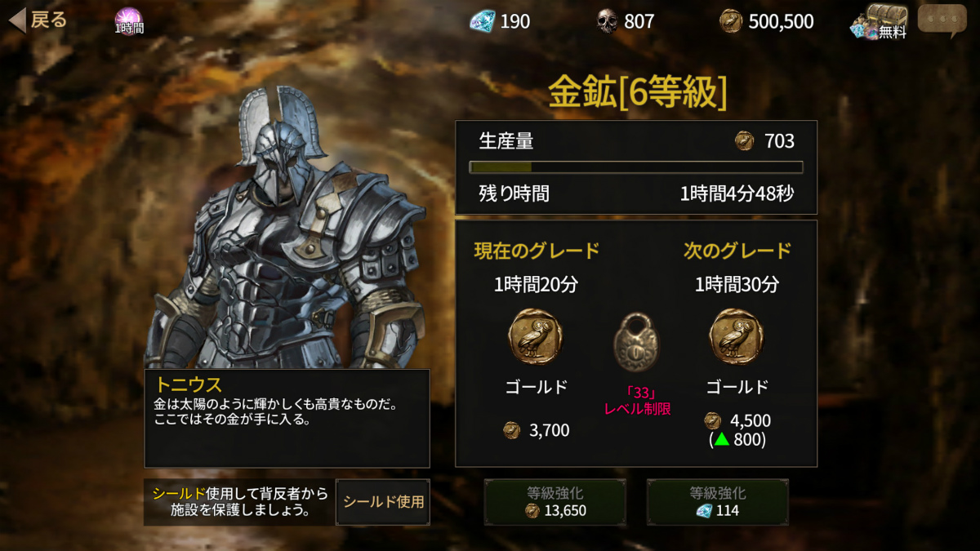The image size is (980, 551).
Task: Tap the purple 1時間 boost orb
Action: [129, 20]
